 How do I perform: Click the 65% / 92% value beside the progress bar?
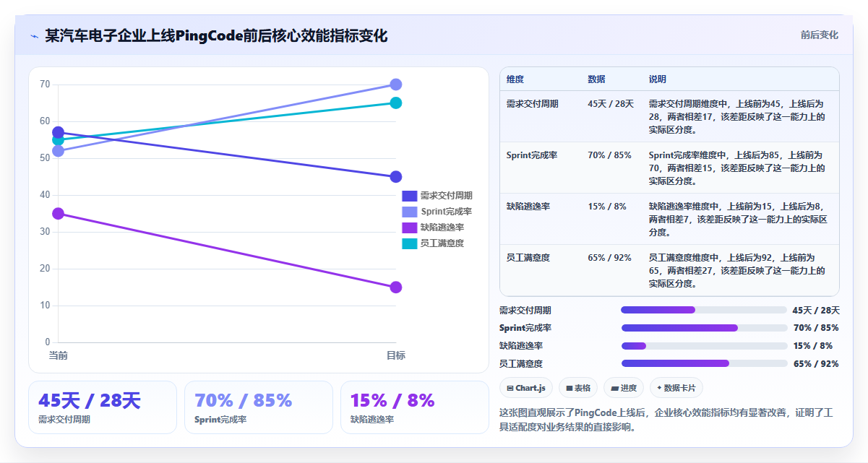816,364
